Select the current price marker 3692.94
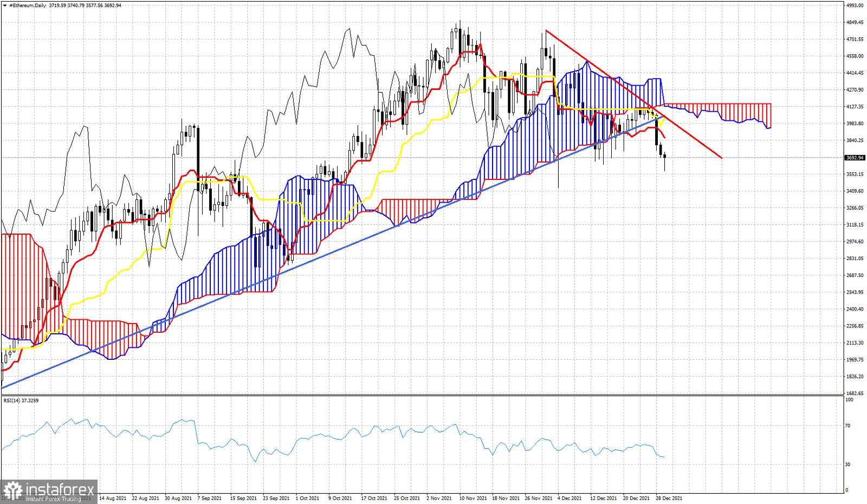The width and height of the screenshot is (867, 504). click(x=855, y=158)
